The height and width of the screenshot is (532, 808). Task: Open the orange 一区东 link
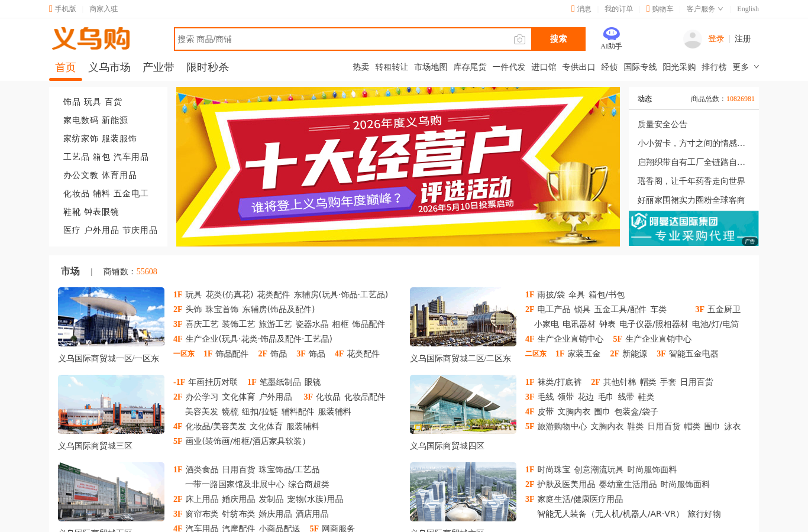coord(184,353)
